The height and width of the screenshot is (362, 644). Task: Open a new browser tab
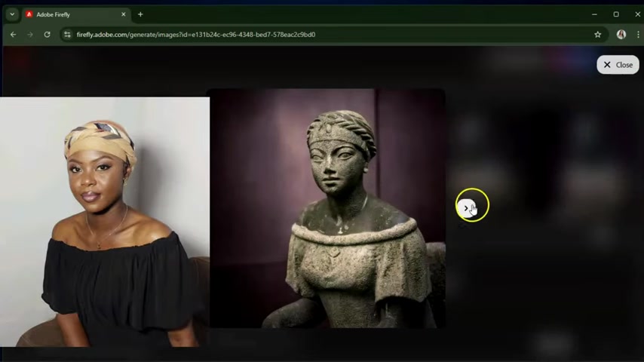click(140, 14)
